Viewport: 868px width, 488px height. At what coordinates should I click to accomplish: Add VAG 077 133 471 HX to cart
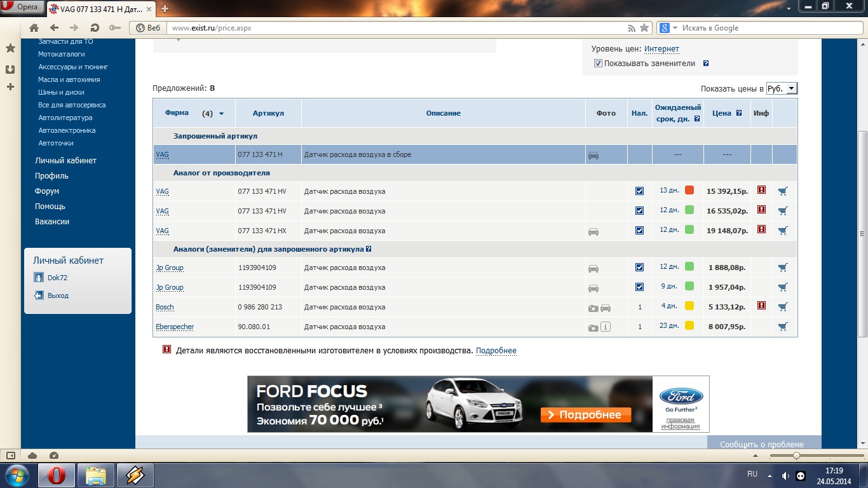pos(782,230)
